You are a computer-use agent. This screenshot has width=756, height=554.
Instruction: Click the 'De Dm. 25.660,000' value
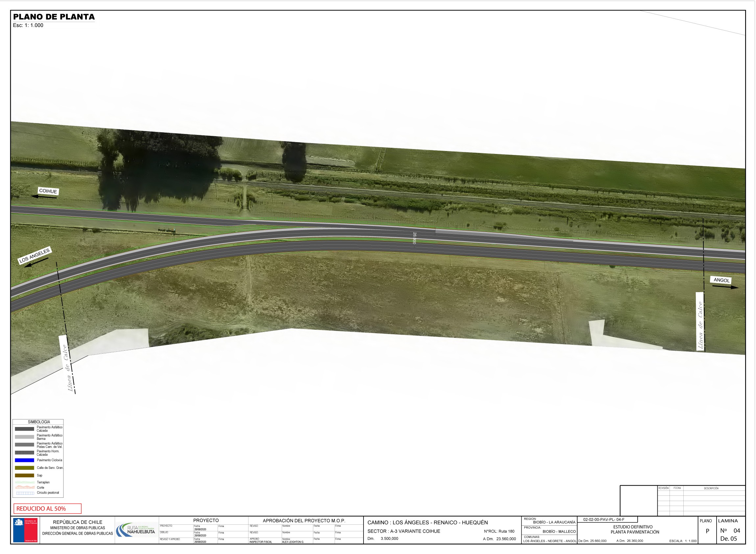[592, 541]
